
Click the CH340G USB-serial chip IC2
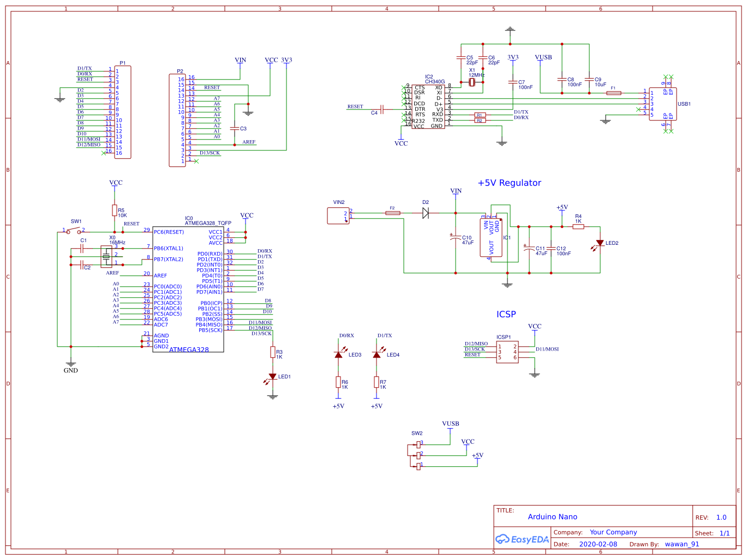[x=428, y=106]
